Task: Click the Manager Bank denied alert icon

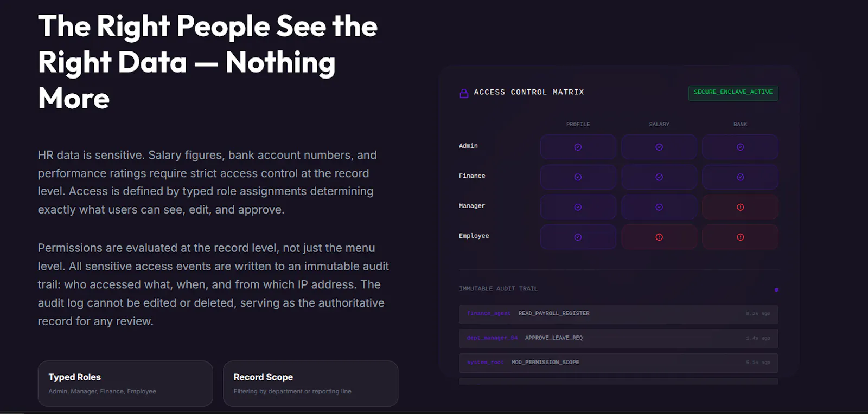Action: 741,207
